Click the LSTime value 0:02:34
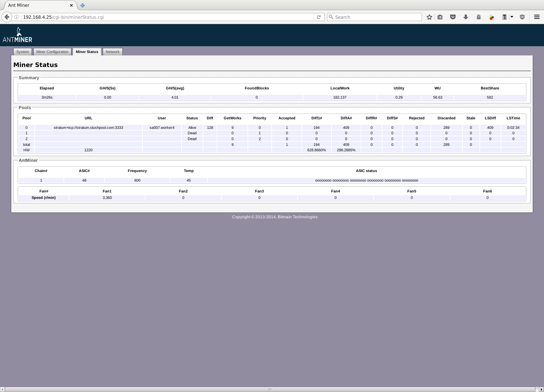Screen dimensions: 544x392 coord(513,127)
